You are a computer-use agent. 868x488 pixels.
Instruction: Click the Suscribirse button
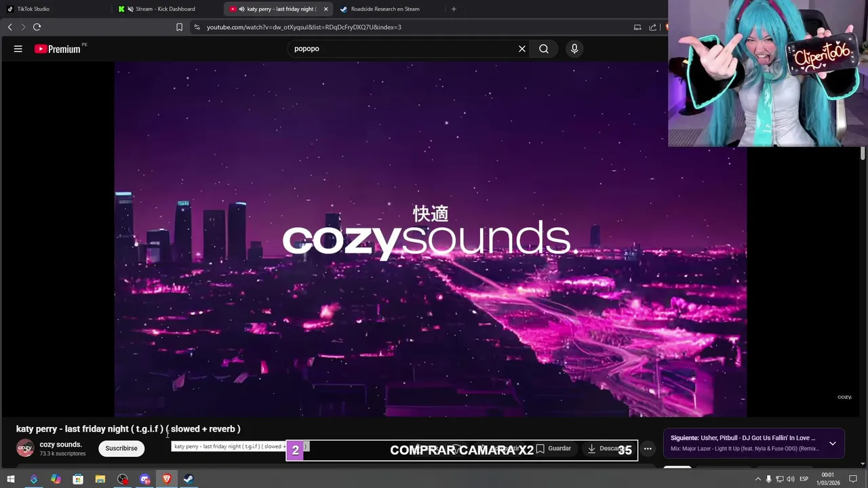coord(121,448)
